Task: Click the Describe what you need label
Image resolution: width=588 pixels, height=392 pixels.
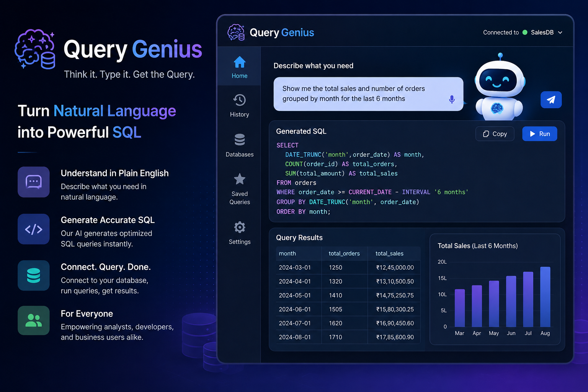Action: click(314, 66)
